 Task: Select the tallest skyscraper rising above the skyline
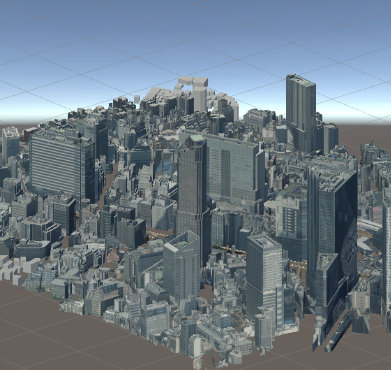click(x=301, y=112)
